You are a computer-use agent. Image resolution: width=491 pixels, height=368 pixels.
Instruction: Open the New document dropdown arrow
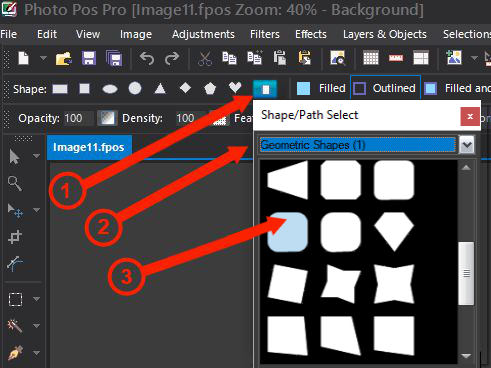click(43, 58)
